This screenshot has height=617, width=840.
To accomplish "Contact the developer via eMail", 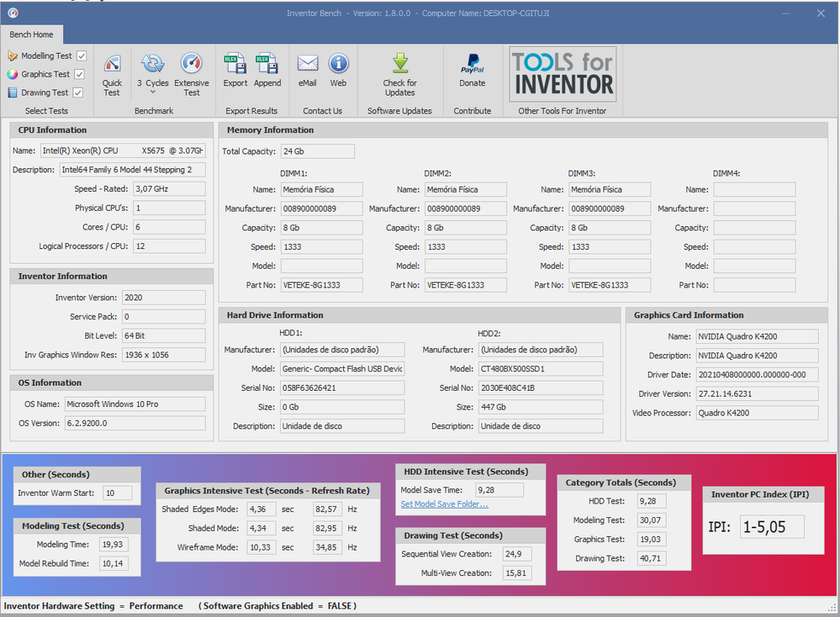I will [308, 70].
